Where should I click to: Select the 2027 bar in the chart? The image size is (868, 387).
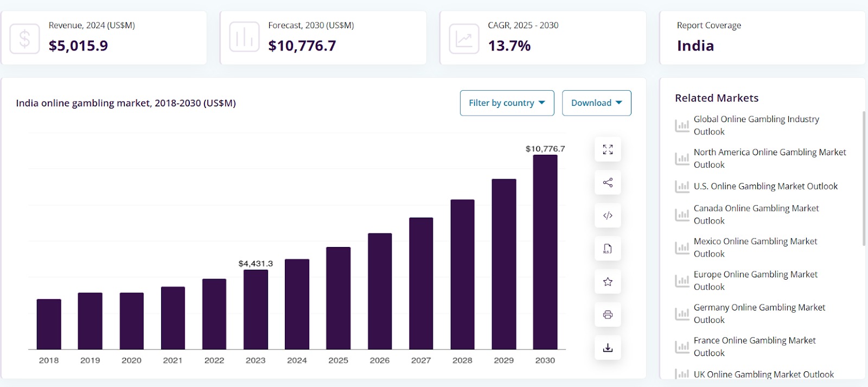[x=421, y=283]
